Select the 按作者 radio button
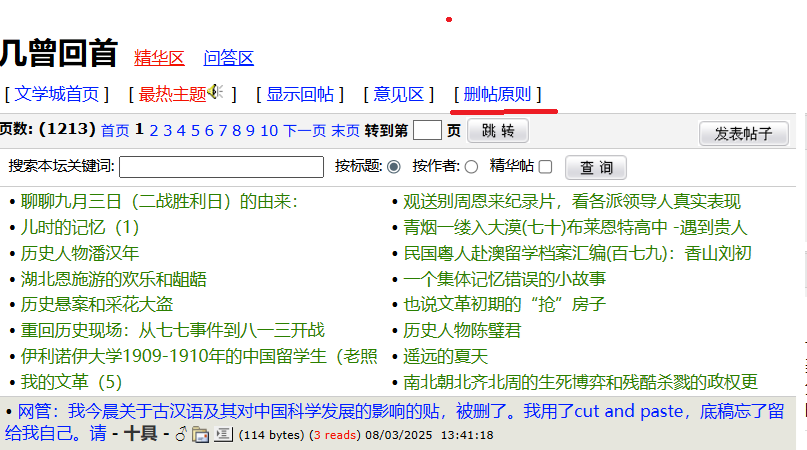807x450 pixels. 471,167
